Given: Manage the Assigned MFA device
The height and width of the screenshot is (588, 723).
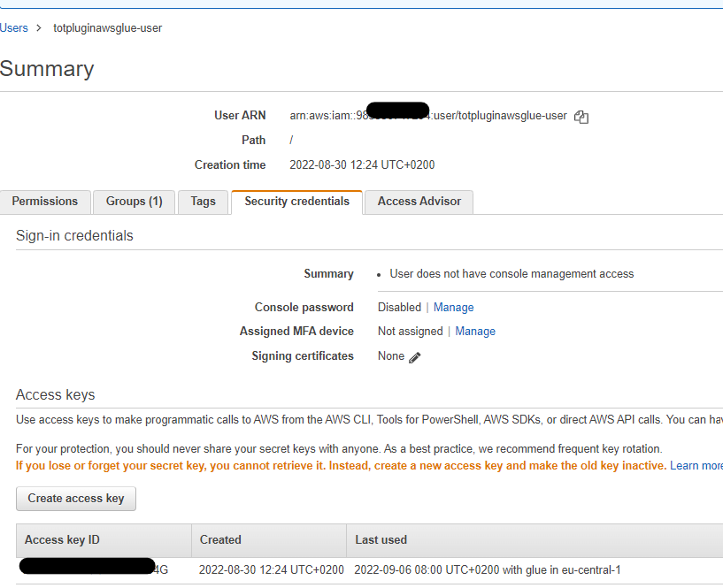Looking at the screenshot, I should pyautogui.click(x=475, y=332).
